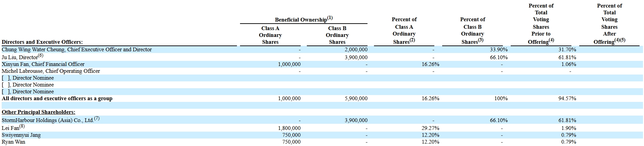Click Xinyun Fan, Chief Financial Officer
Screen dimensions: 644x146
43,64
